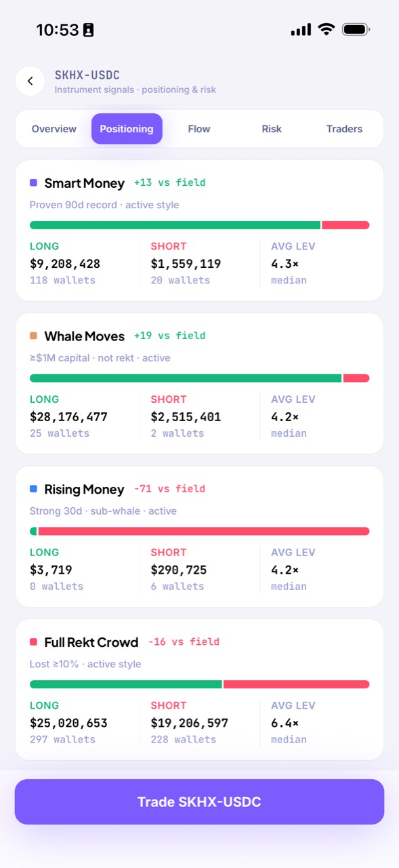Tap the Trade SKHX-USDC button
The height and width of the screenshot is (868, 399).
(199, 802)
